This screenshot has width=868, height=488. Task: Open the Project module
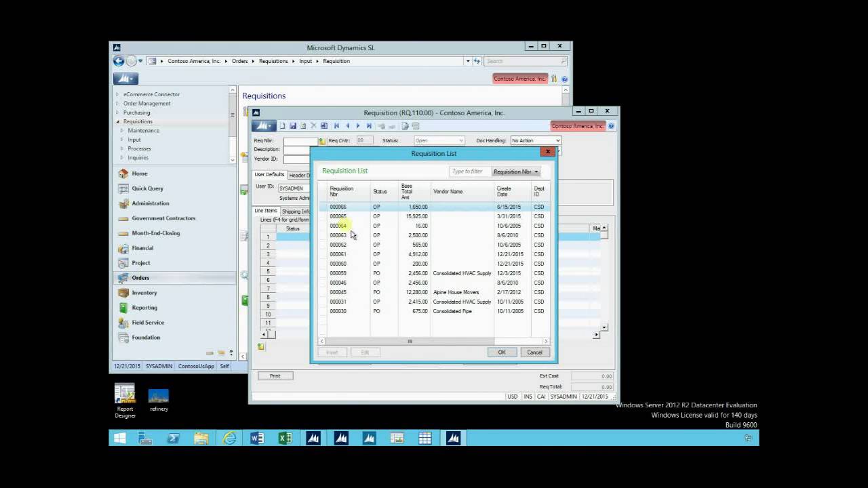[140, 263]
